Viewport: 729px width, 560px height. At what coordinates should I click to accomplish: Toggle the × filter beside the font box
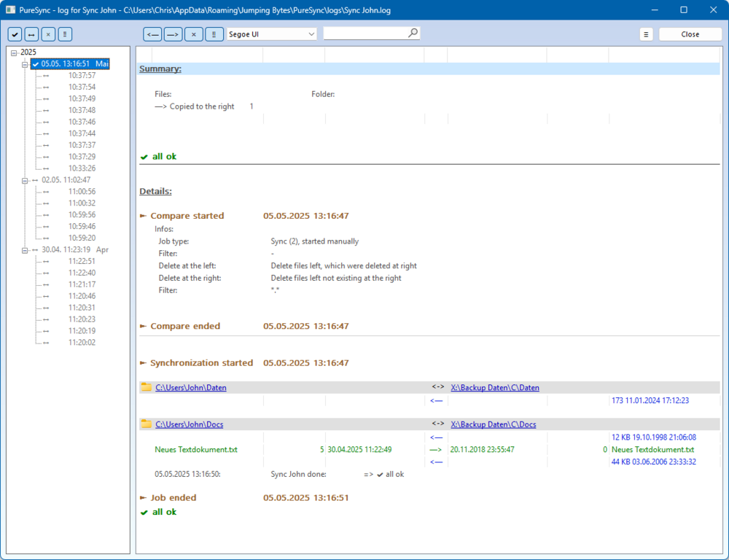[x=193, y=34]
